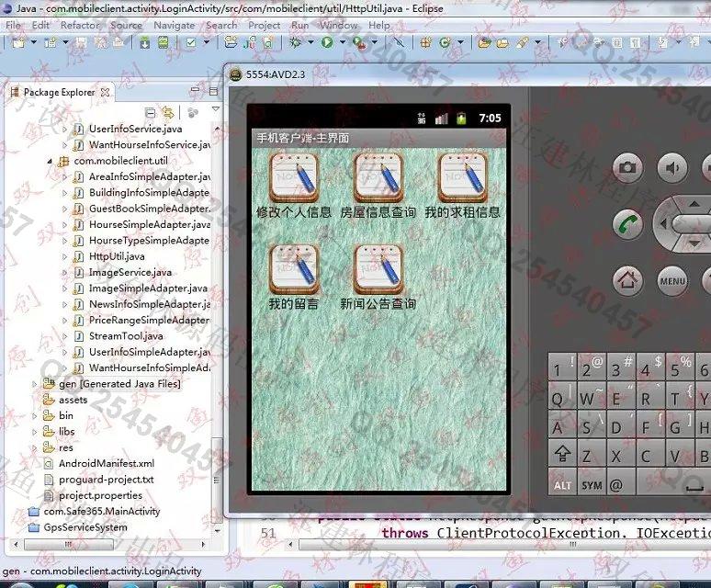711x588 pixels.
Task: Click the New Java Class toolbar icon
Action: pyautogui.click(x=445, y=42)
